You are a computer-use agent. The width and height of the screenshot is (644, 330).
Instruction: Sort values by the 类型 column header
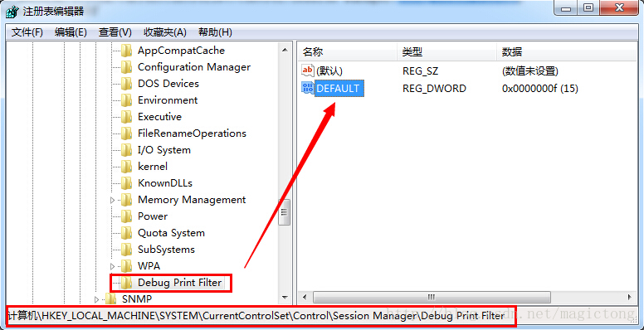pos(446,51)
